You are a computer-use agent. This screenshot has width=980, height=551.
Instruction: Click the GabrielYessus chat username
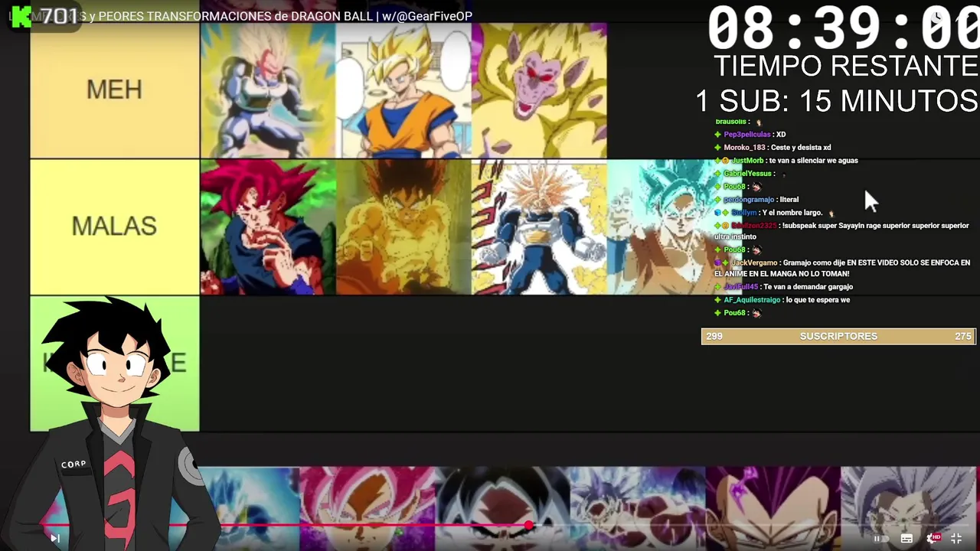click(x=747, y=174)
